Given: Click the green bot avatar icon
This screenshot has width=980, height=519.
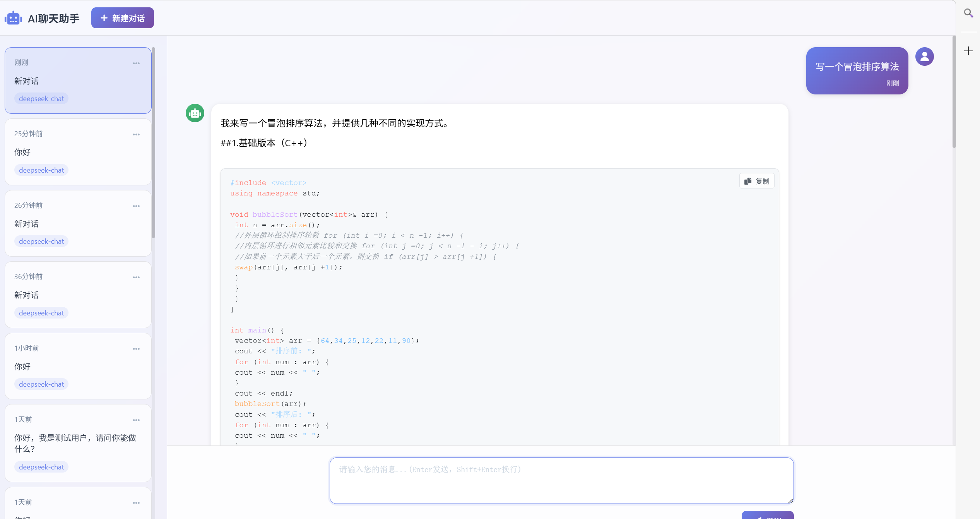Looking at the screenshot, I should coord(195,113).
